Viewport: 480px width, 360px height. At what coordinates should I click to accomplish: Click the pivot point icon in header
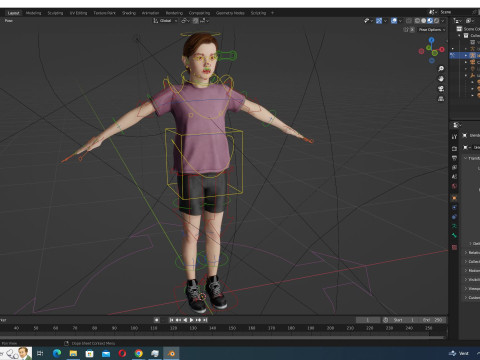(x=184, y=21)
